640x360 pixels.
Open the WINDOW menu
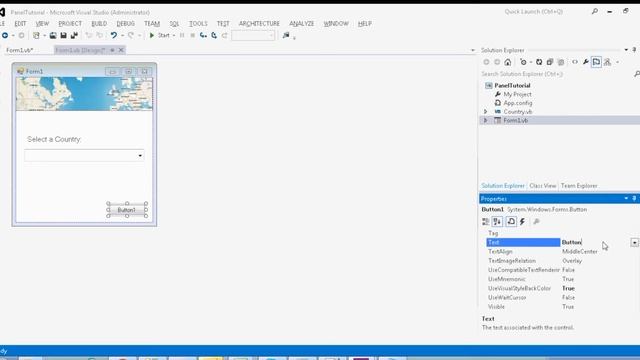point(336,24)
